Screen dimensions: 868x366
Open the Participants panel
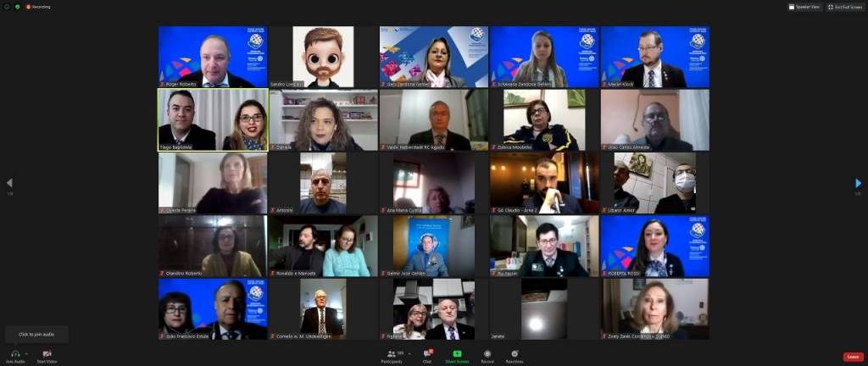pos(392,353)
